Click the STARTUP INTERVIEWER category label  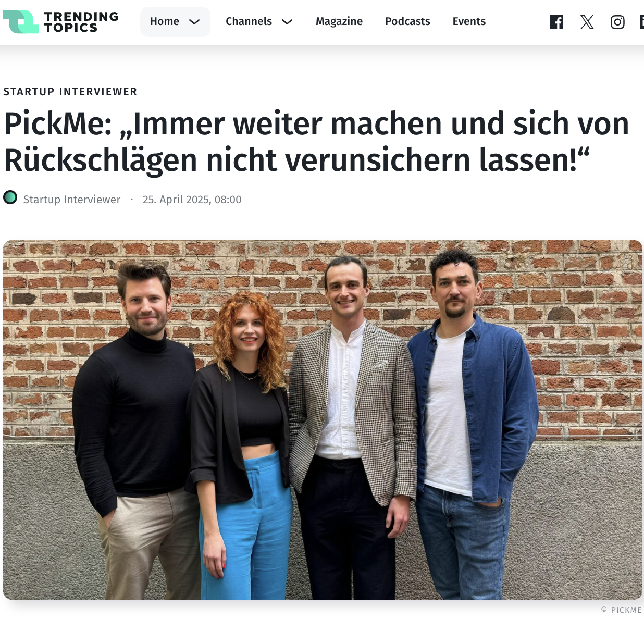click(x=70, y=92)
